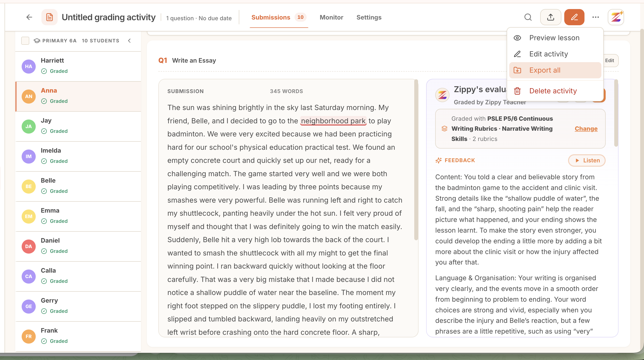Click the Belle BE avatar
The height and width of the screenshot is (360, 644).
pyautogui.click(x=29, y=186)
